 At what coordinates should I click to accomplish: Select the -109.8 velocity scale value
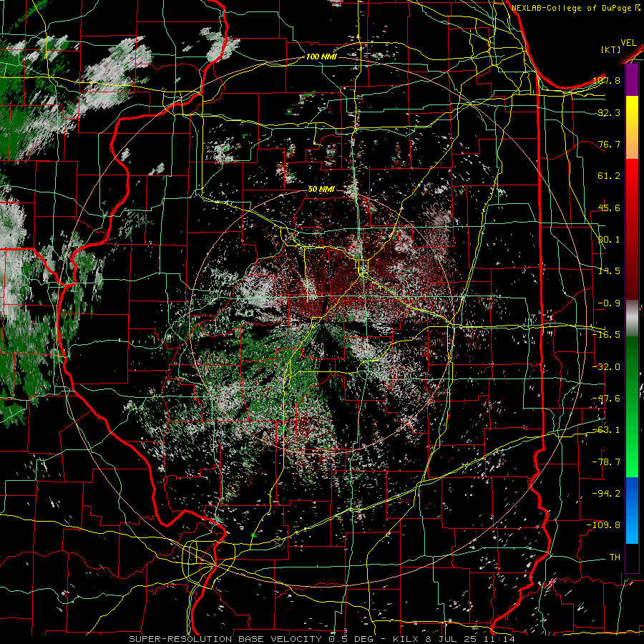click(604, 525)
